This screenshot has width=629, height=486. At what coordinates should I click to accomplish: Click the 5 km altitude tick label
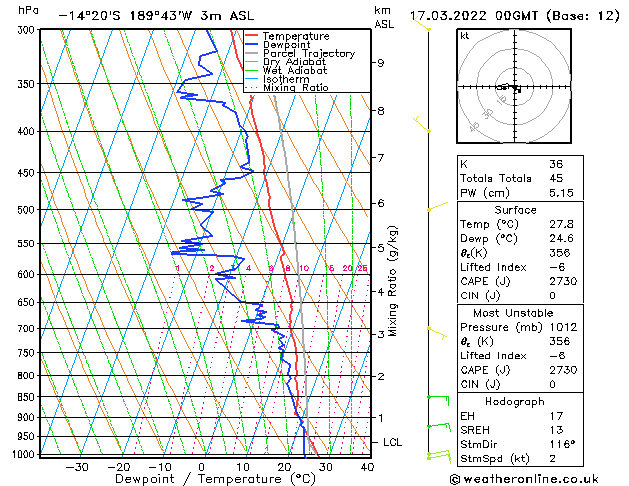click(380, 248)
